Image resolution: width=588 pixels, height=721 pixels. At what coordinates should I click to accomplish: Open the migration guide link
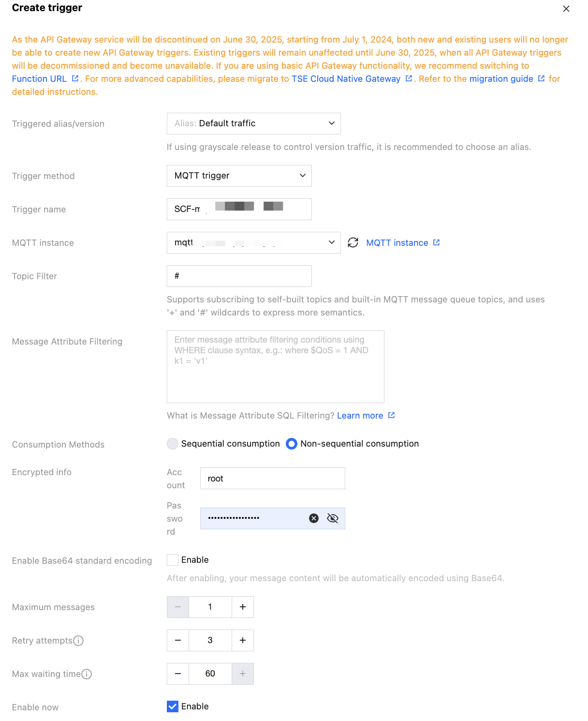click(501, 79)
